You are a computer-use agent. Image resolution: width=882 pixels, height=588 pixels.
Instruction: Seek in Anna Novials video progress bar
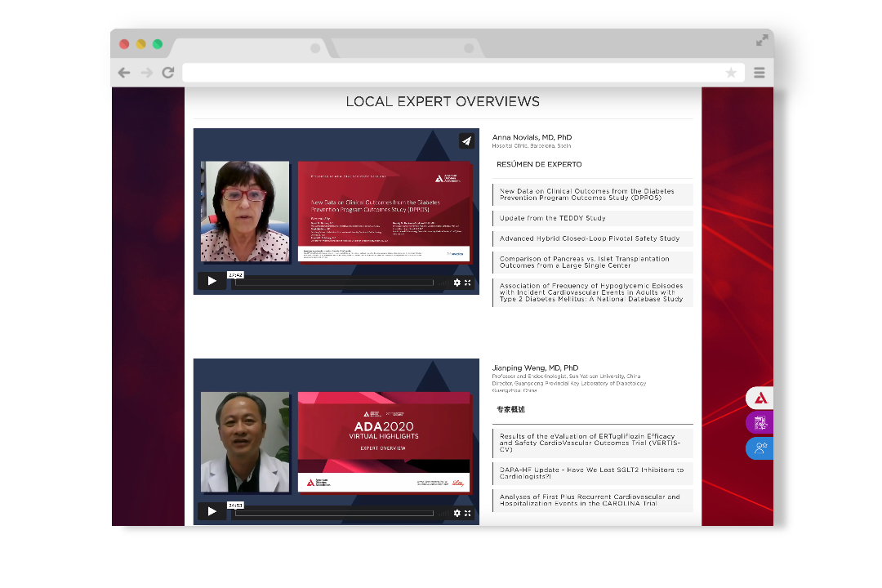tap(333, 283)
